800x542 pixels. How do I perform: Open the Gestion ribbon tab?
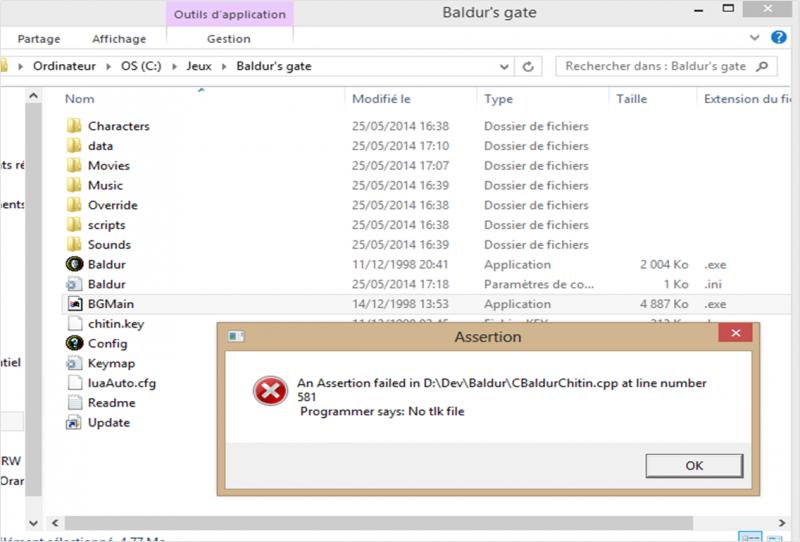[229, 39]
